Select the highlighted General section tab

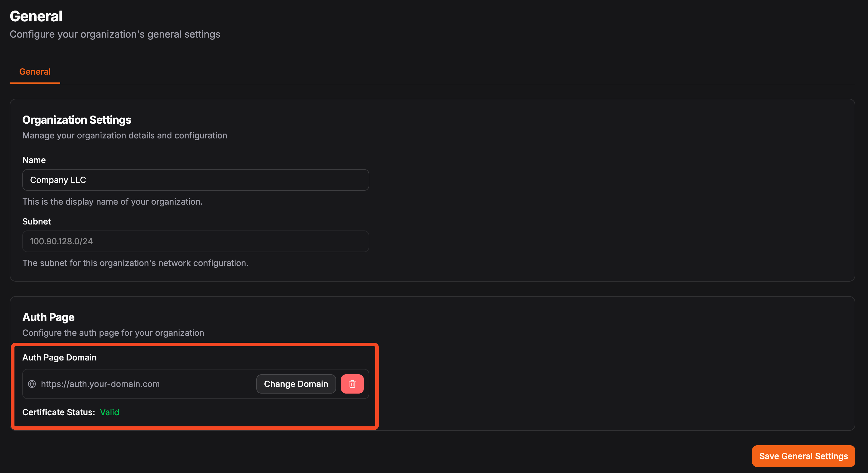(x=35, y=71)
